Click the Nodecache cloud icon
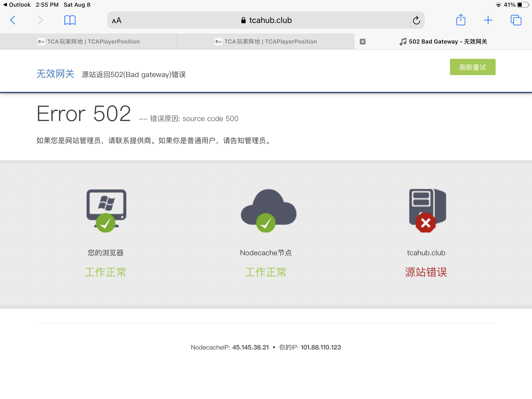The image size is (532, 399). 268,211
